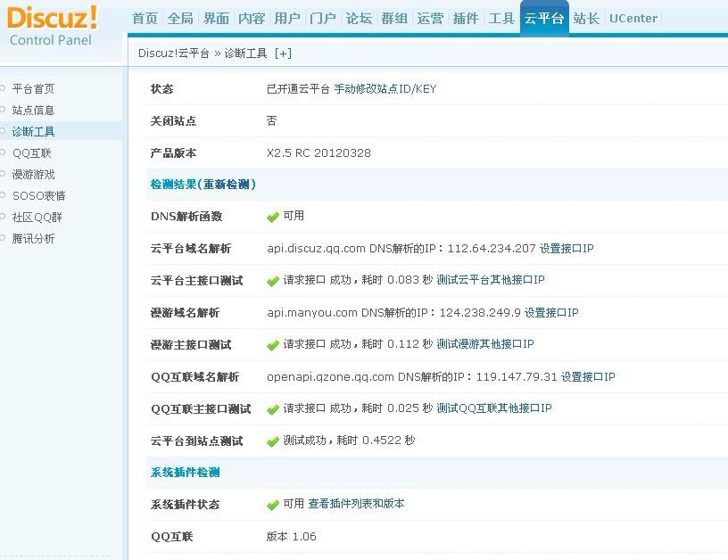Click the Discuz! Control Panel logo
728x560 pixels.
(52, 26)
